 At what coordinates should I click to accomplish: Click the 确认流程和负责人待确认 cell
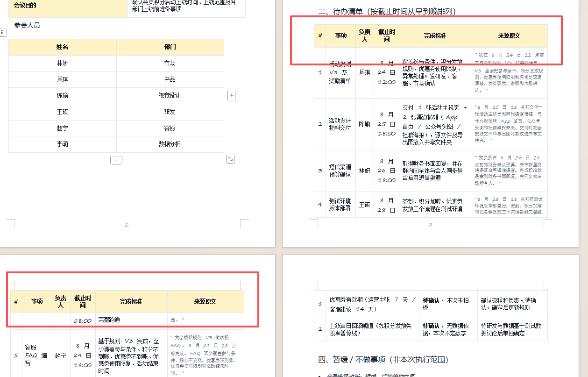coord(512,304)
